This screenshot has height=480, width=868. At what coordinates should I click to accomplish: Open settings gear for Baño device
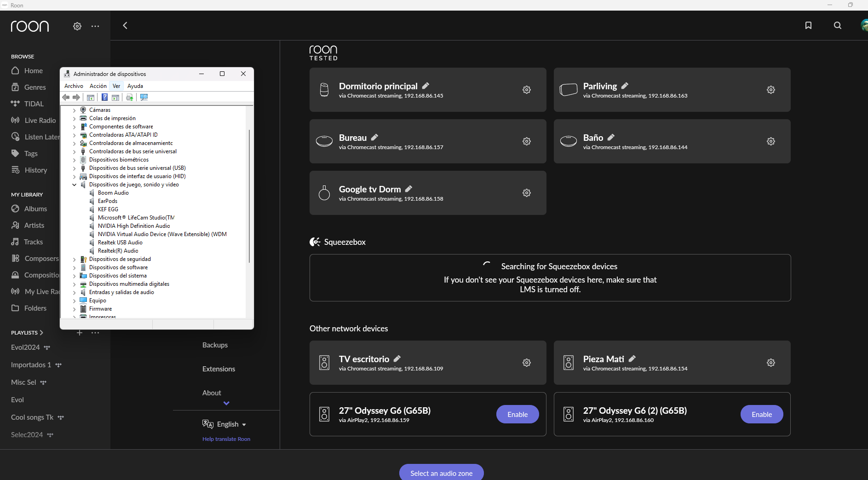(x=771, y=141)
